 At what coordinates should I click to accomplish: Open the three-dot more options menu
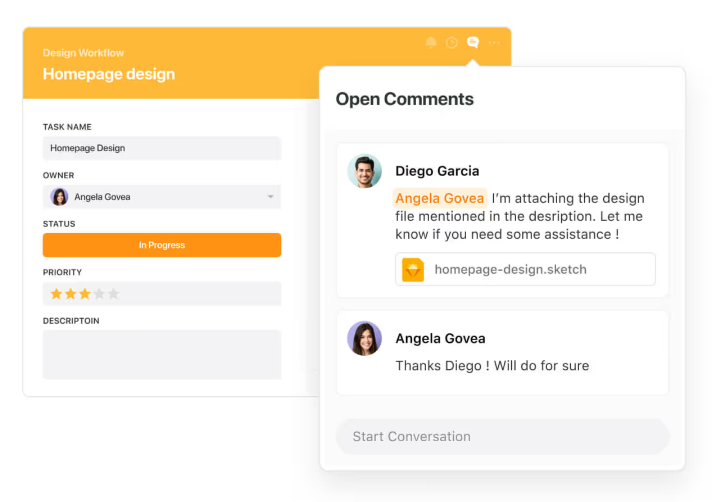click(494, 42)
